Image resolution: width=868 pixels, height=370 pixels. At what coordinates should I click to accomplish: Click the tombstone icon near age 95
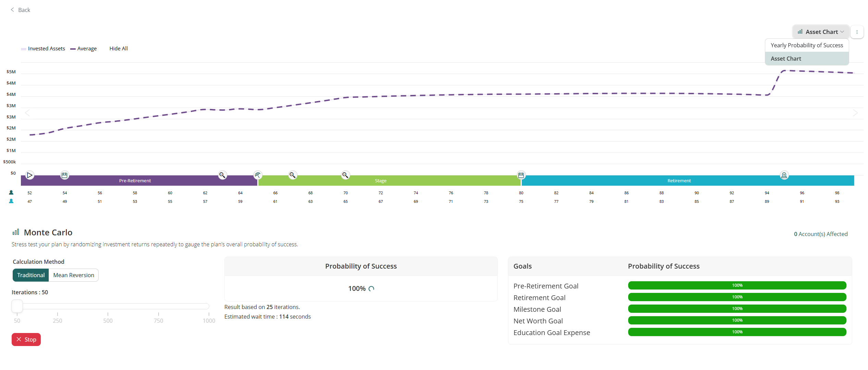click(x=784, y=175)
